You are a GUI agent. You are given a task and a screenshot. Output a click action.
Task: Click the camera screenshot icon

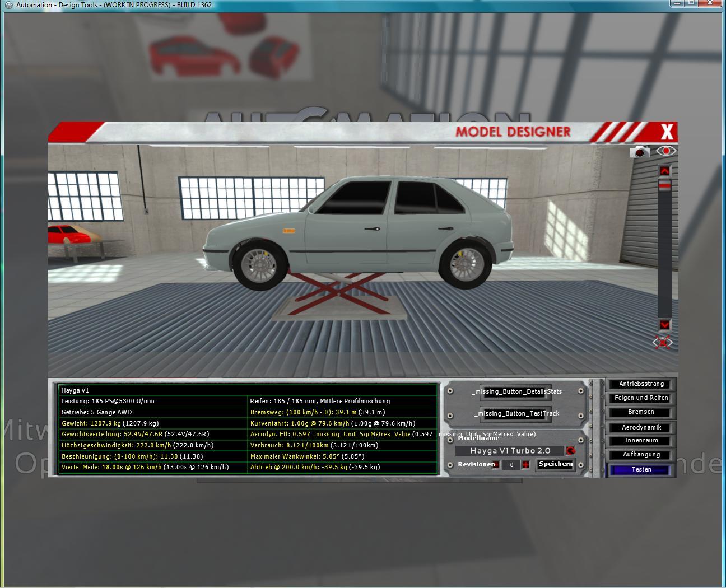coord(639,152)
